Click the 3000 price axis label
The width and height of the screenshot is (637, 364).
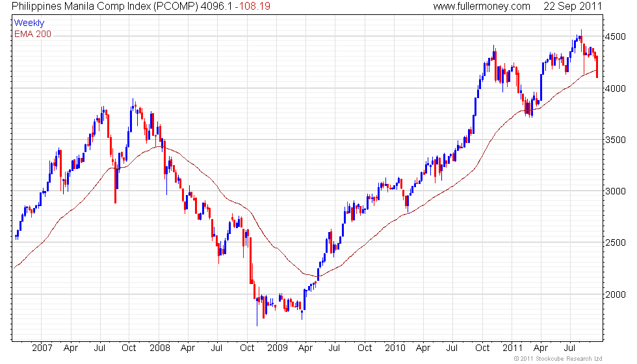coord(615,191)
